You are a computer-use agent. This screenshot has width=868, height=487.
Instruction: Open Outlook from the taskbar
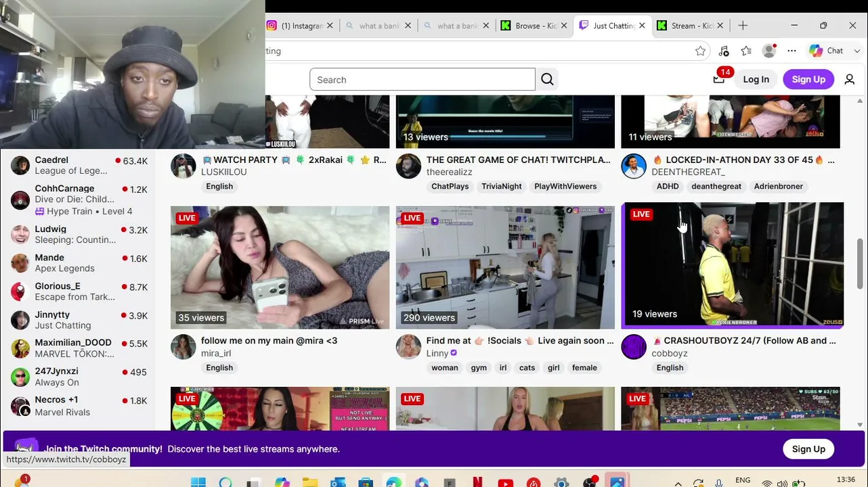coord(338,482)
